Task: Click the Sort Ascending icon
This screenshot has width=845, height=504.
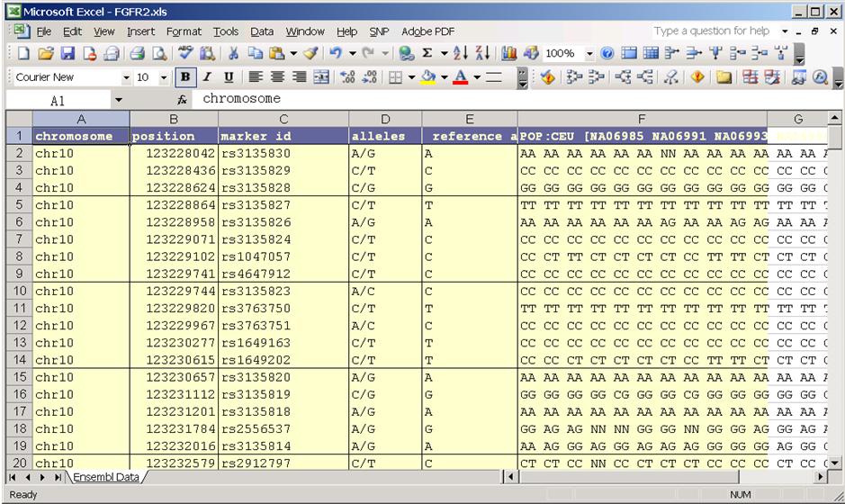Action: coord(460,54)
